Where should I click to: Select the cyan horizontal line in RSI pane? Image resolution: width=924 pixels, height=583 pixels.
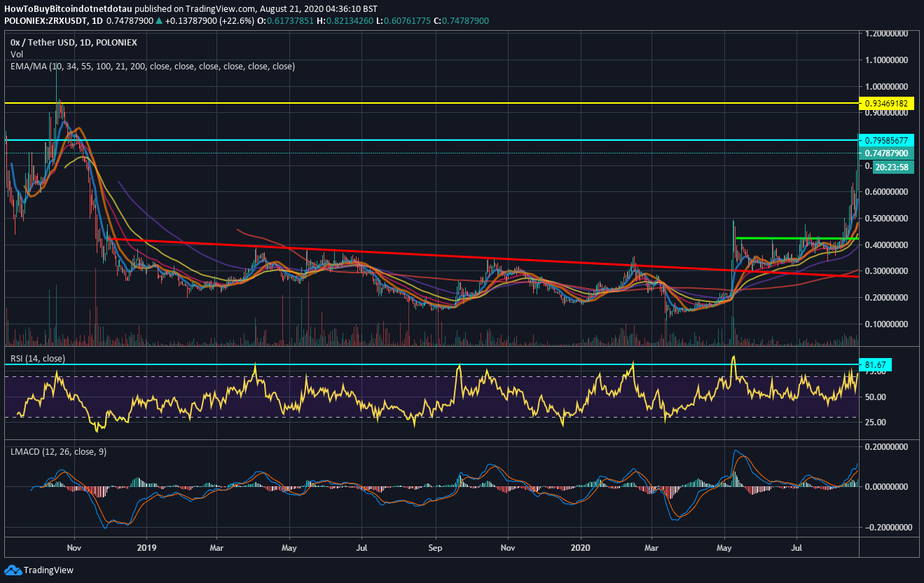431,365
